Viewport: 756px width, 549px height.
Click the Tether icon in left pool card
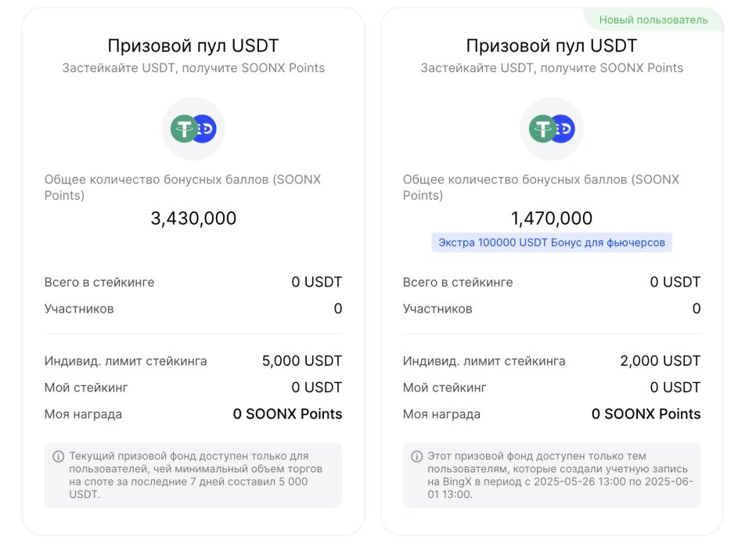(x=184, y=128)
